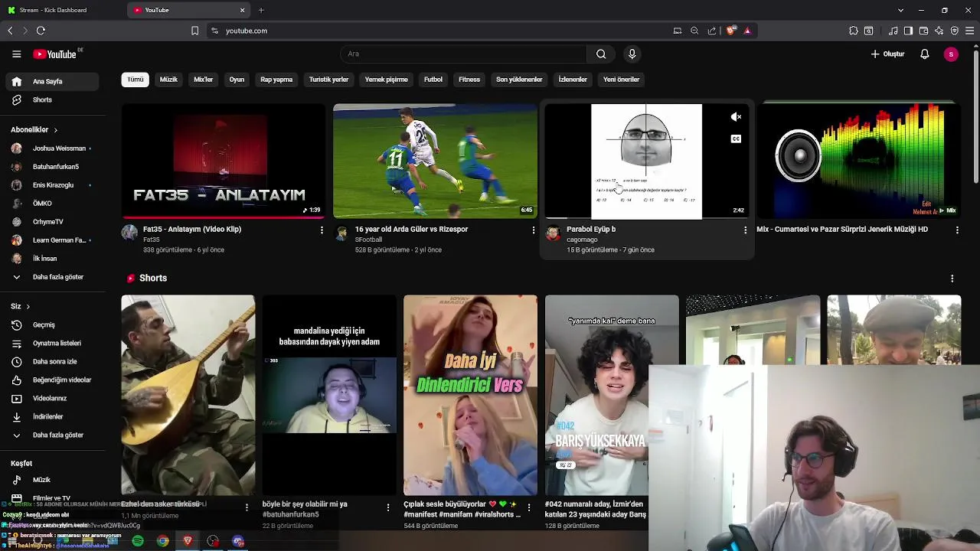Image resolution: width=980 pixels, height=551 pixels.
Task: Select the Mix'ler filter chip
Action: 203,80
